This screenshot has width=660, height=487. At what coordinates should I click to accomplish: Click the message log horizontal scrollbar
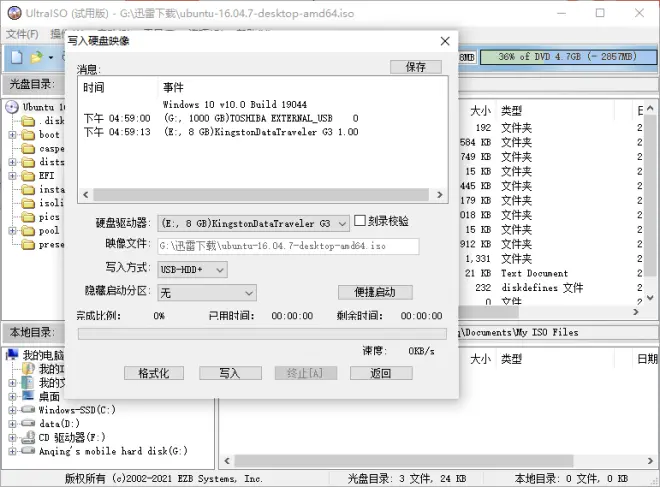tap(261, 195)
